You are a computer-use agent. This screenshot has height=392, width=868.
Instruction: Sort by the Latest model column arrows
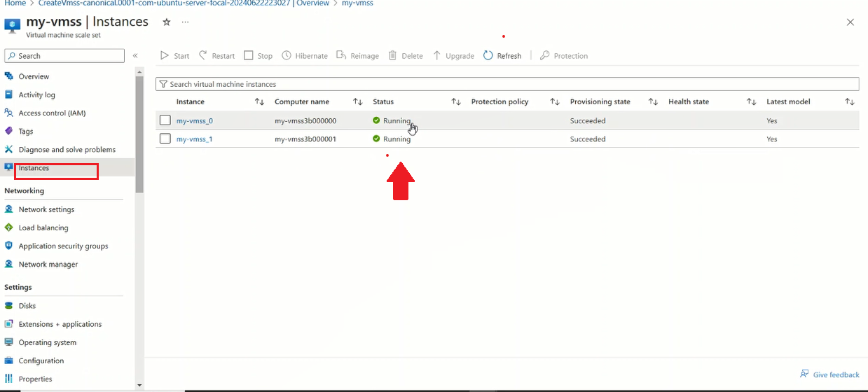tap(850, 101)
